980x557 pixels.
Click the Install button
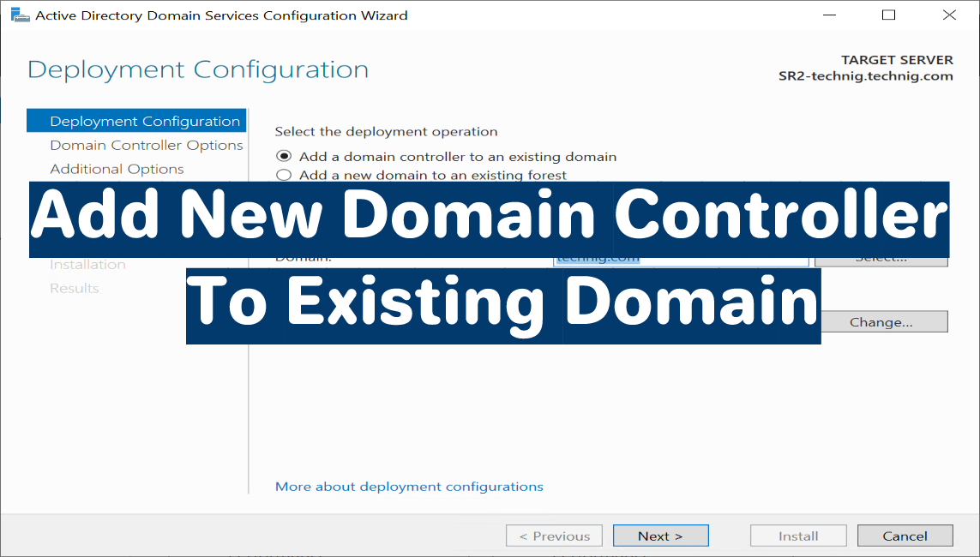click(798, 536)
